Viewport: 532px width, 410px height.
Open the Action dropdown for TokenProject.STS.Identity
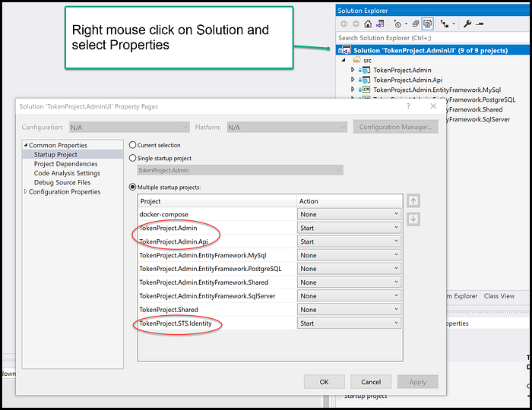click(349, 323)
